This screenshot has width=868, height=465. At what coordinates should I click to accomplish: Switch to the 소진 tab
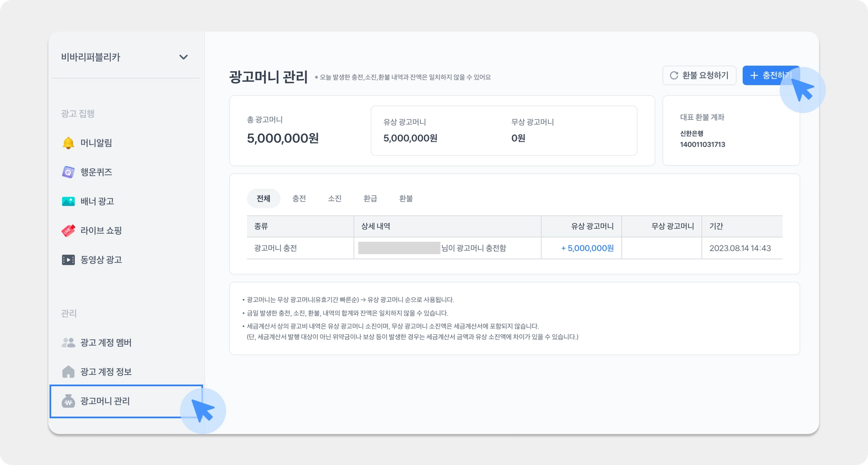334,199
